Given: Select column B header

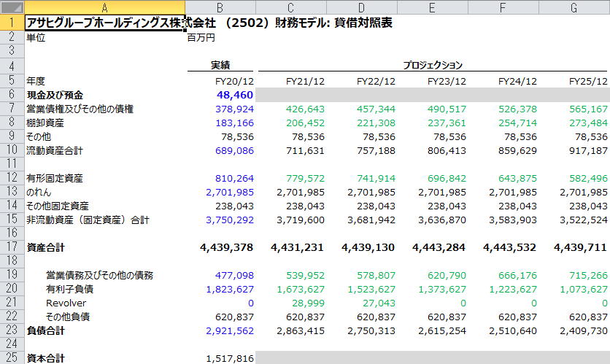Looking at the screenshot, I should [220, 7].
